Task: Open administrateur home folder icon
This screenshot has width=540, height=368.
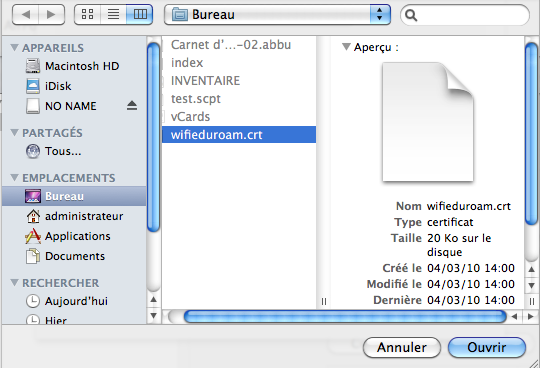Action: 33,216
